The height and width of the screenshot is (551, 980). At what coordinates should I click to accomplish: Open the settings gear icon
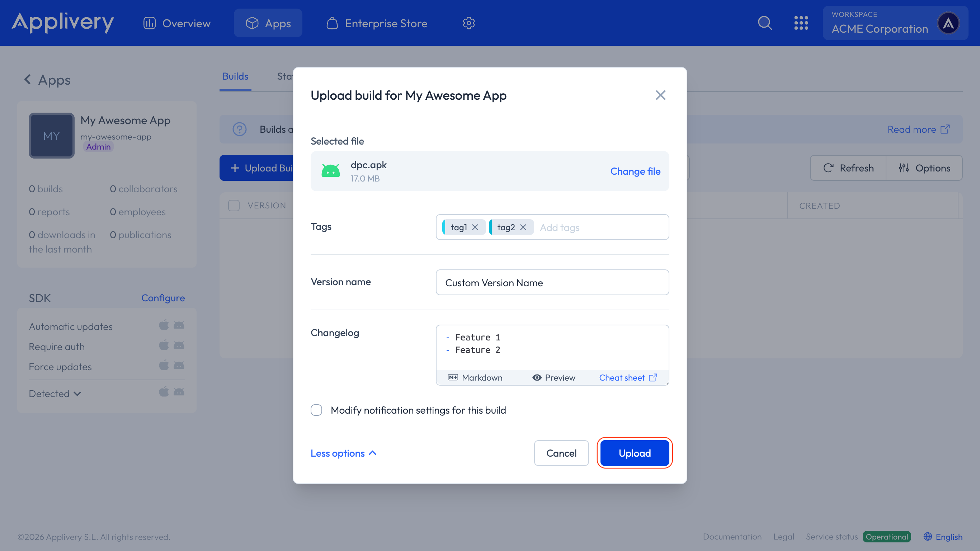point(469,23)
